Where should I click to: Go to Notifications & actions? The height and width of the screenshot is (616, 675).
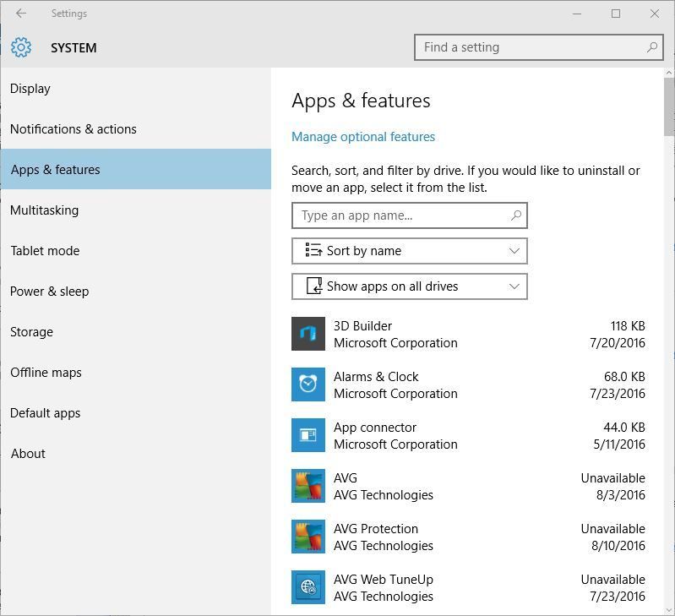[136, 128]
